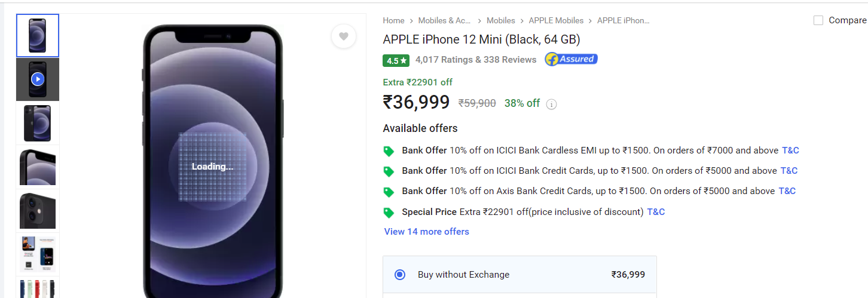The width and height of the screenshot is (868, 298).
Task: Click the Assured badge icon
Action: 571,59
